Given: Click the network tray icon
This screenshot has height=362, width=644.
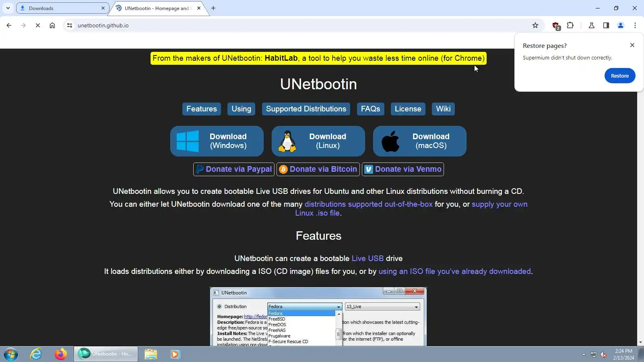Looking at the screenshot, I should (594, 355).
